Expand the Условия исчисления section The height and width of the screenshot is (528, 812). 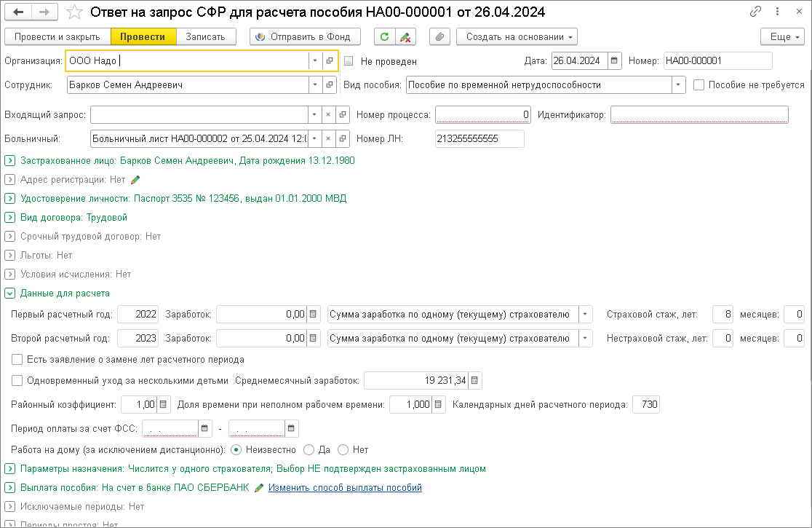click(10, 274)
